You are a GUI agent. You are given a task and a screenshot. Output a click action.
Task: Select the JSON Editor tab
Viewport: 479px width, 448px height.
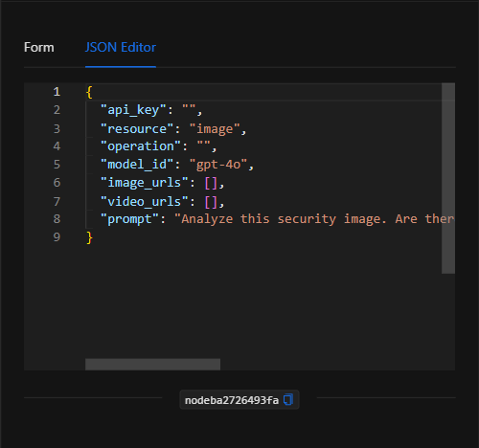121,48
